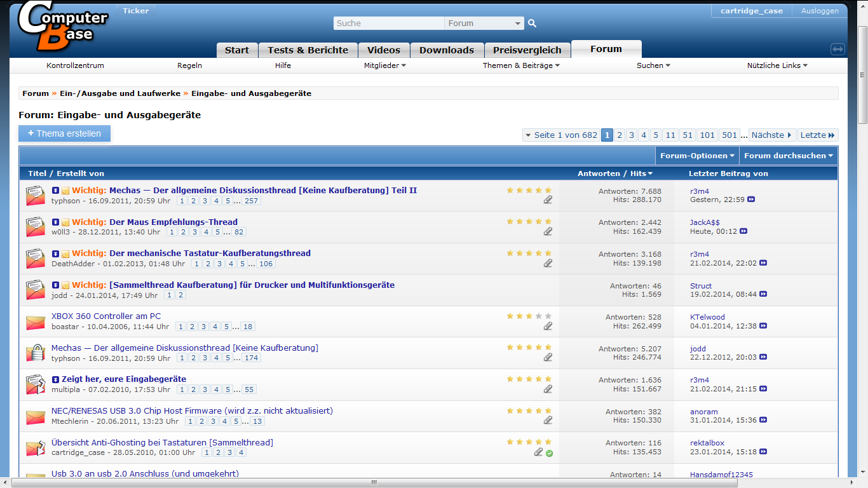
Task: Open the Forum search scope dropdown
Action: tap(484, 24)
